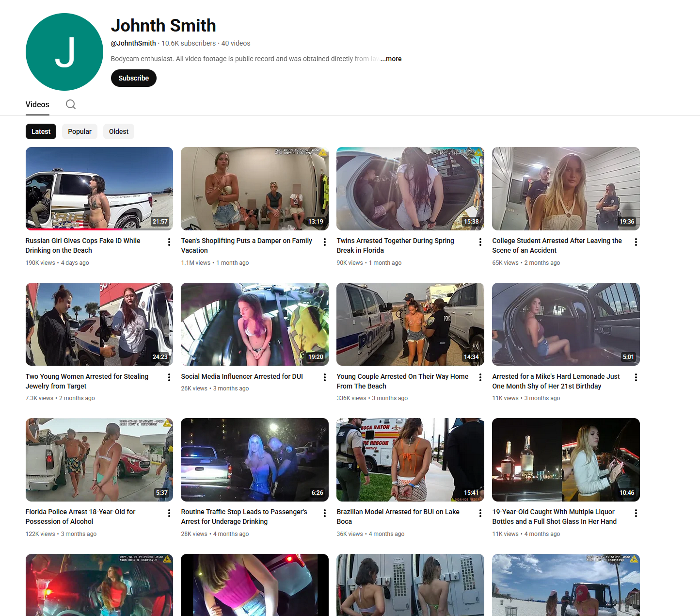Viewport: 700px width, 616px height.
Task: Play the 5:01 video thumbnail
Action: coord(566,324)
